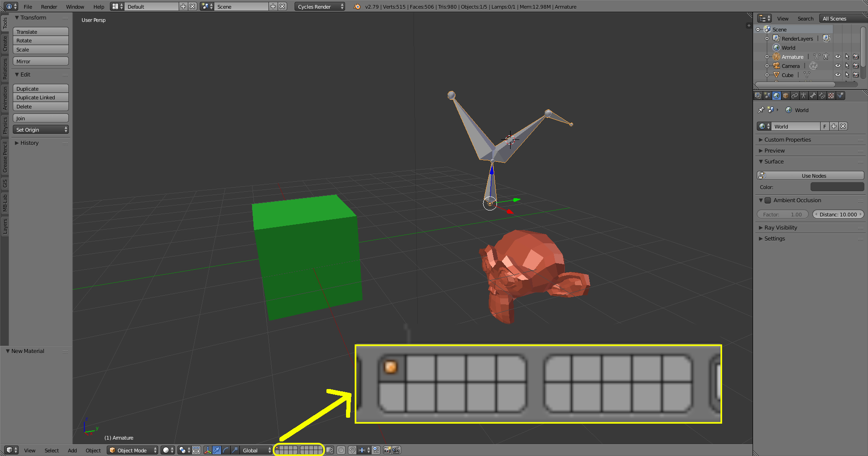Open the Object properties tab (cube icon)
This screenshot has height=456, width=868.
click(x=785, y=96)
